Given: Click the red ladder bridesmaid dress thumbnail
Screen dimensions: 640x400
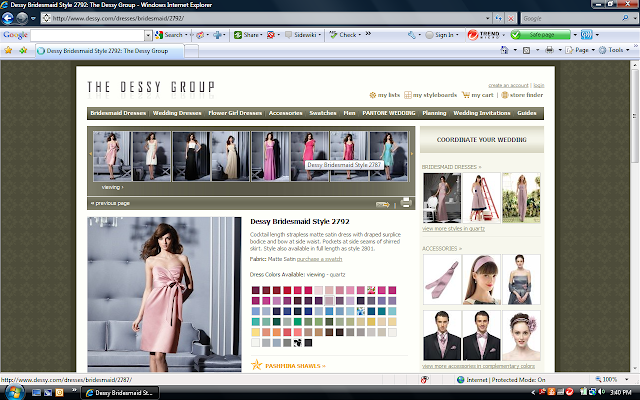Looking at the screenshot, I should [x=482, y=198].
